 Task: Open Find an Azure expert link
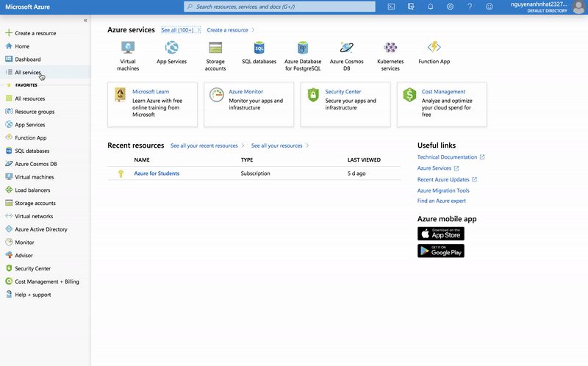pos(442,201)
